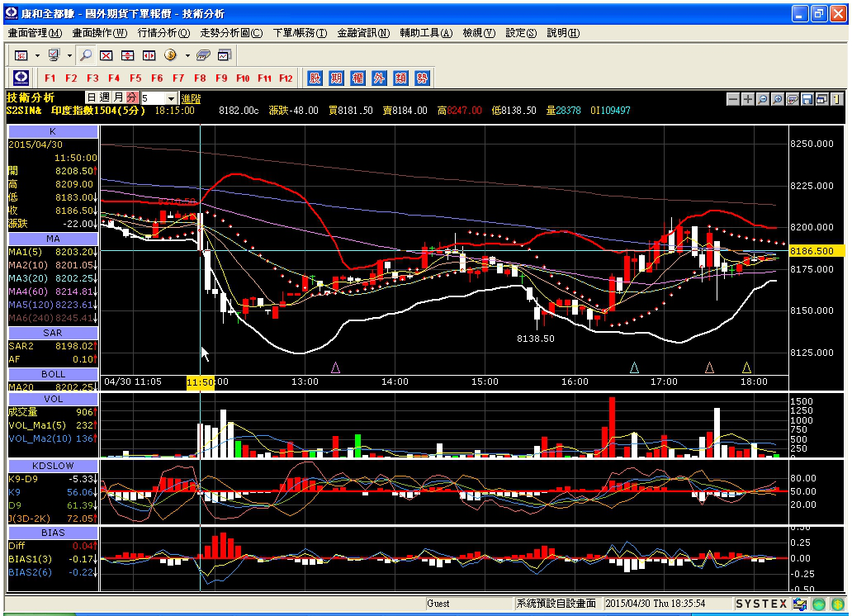Click the green dollar status icon
The width and height of the screenshot is (852, 616).
click(x=837, y=604)
